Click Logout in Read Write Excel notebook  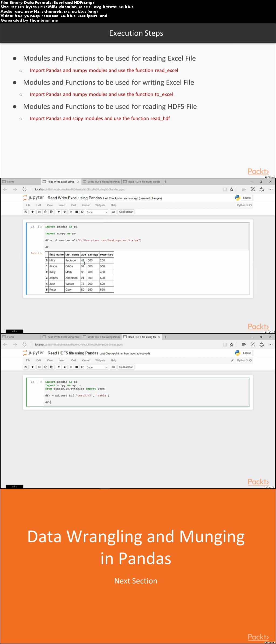247,198
